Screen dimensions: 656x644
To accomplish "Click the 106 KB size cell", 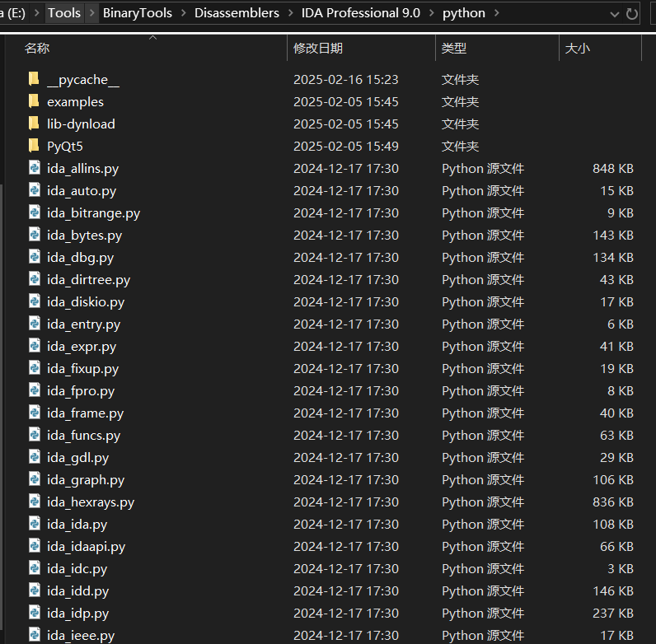I will (x=612, y=479).
